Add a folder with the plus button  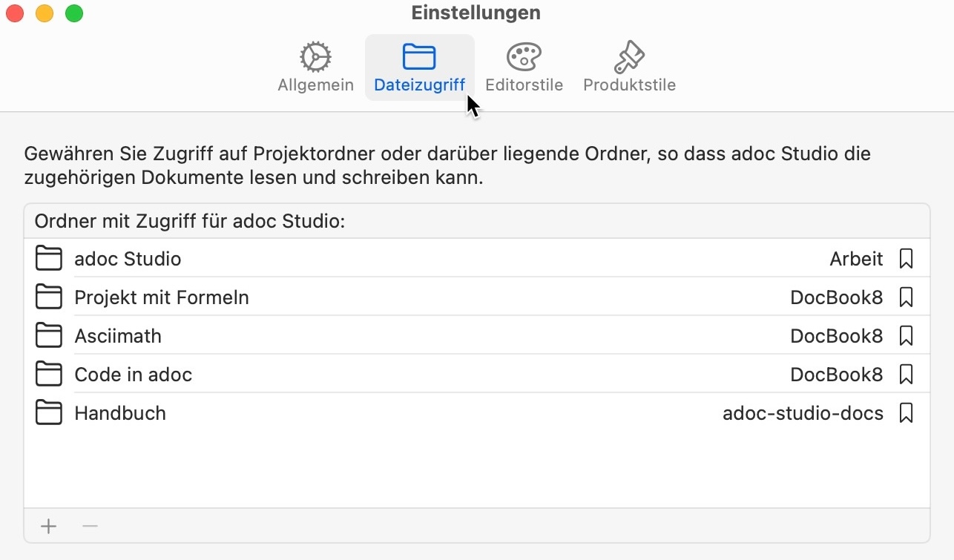tap(48, 526)
